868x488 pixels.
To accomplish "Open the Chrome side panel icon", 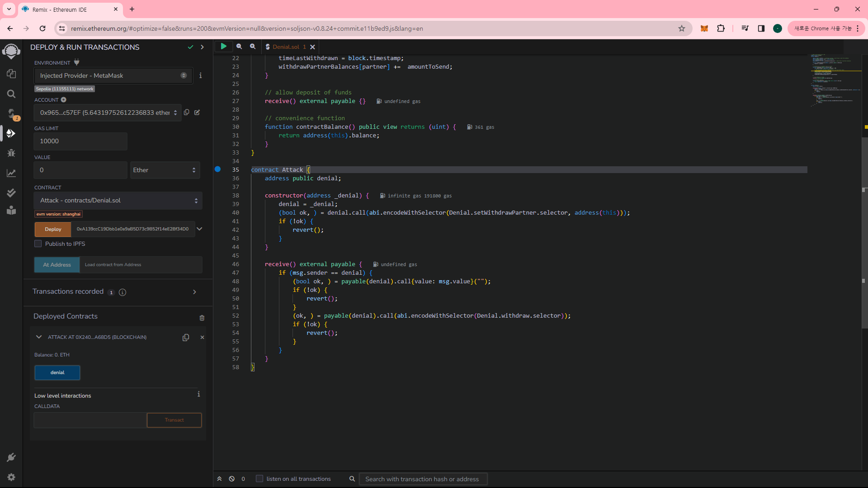I will (761, 28).
